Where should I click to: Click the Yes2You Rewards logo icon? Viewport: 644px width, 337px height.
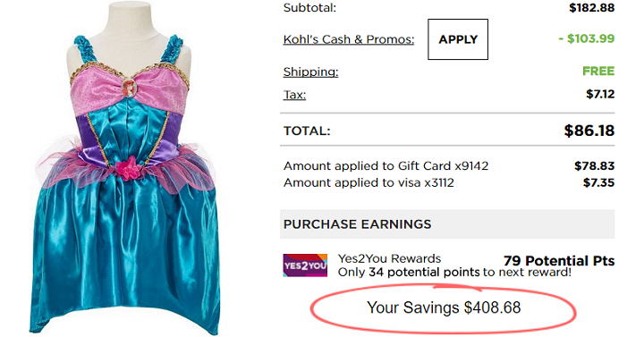[x=305, y=265]
